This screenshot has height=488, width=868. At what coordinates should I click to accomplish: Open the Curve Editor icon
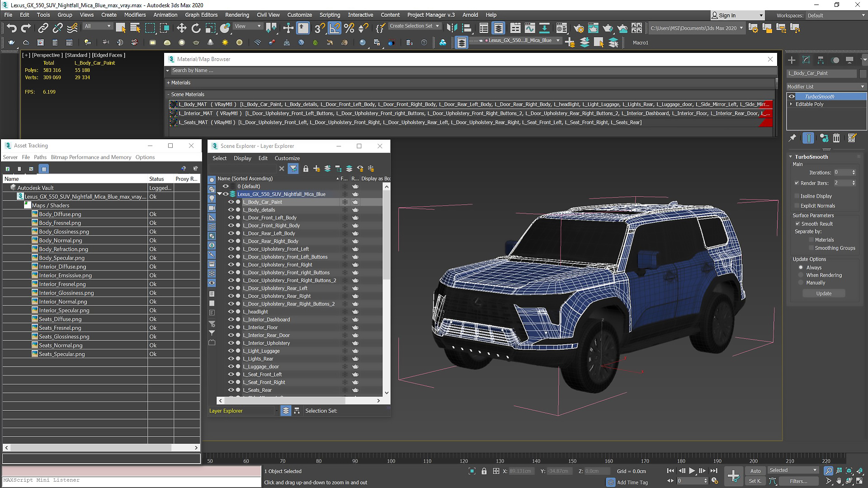[530, 28]
